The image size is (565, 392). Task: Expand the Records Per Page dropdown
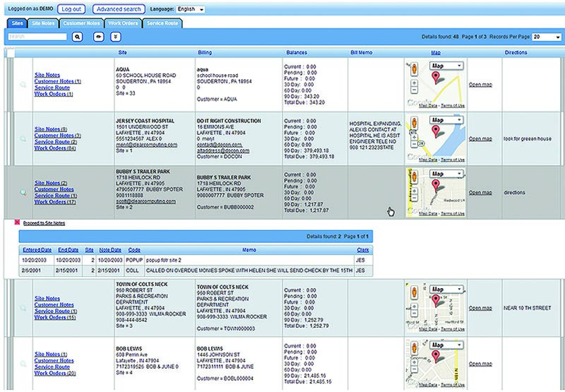pos(547,36)
